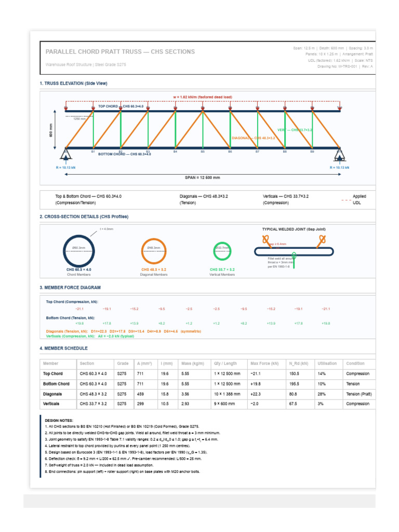Click the 'DESIGN NOTES:' heading
The height and width of the screenshot is (532, 399).
pos(59,420)
